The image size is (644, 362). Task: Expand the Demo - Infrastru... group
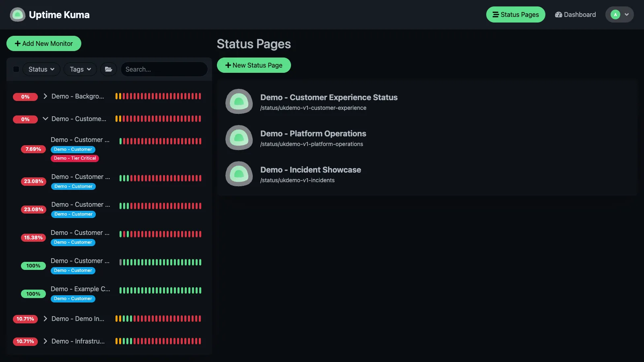[x=45, y=341]
